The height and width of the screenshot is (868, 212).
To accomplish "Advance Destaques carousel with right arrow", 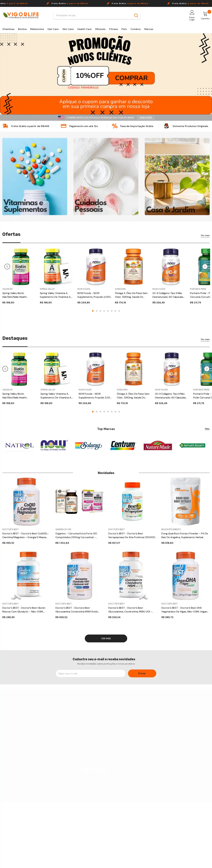I will (x=207, y=369).
